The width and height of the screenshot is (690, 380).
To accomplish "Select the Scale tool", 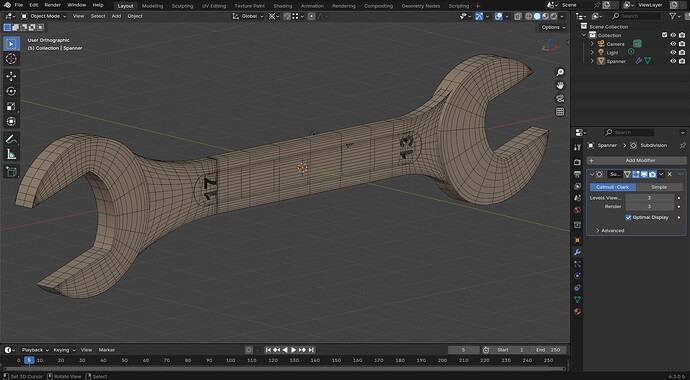I will 11,106.
